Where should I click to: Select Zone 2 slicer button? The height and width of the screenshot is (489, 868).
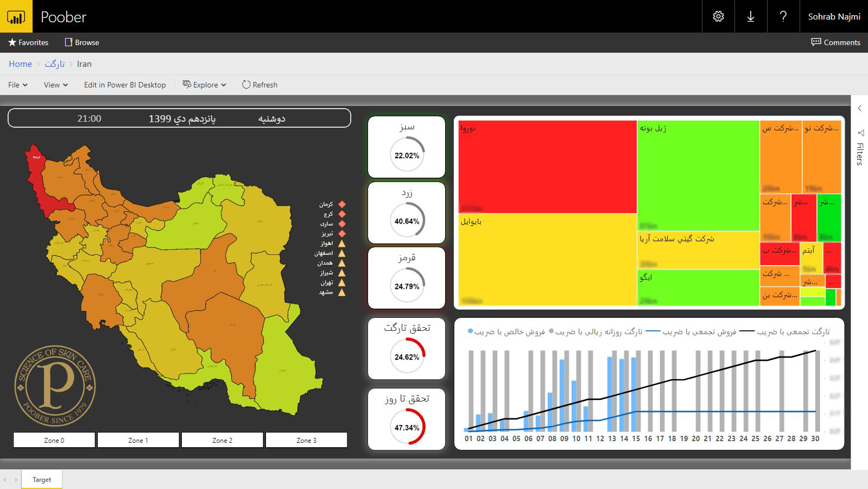click(223, 440)
